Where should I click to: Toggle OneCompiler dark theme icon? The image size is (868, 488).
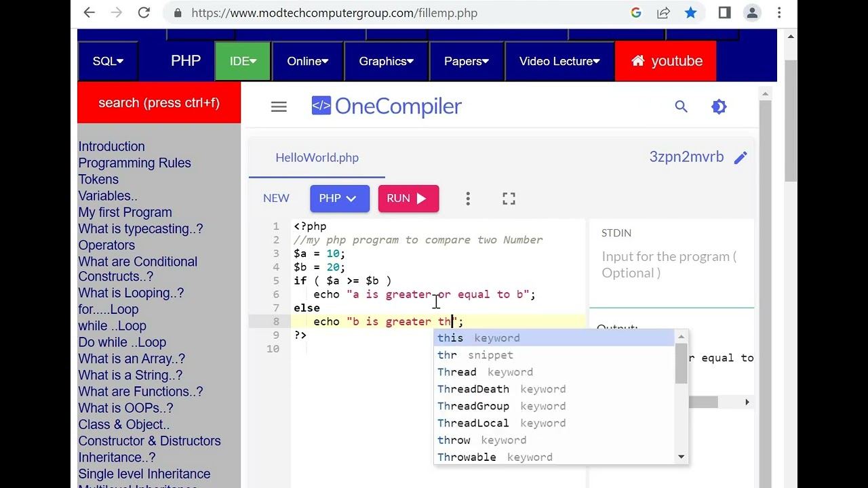tap(719, 106)
